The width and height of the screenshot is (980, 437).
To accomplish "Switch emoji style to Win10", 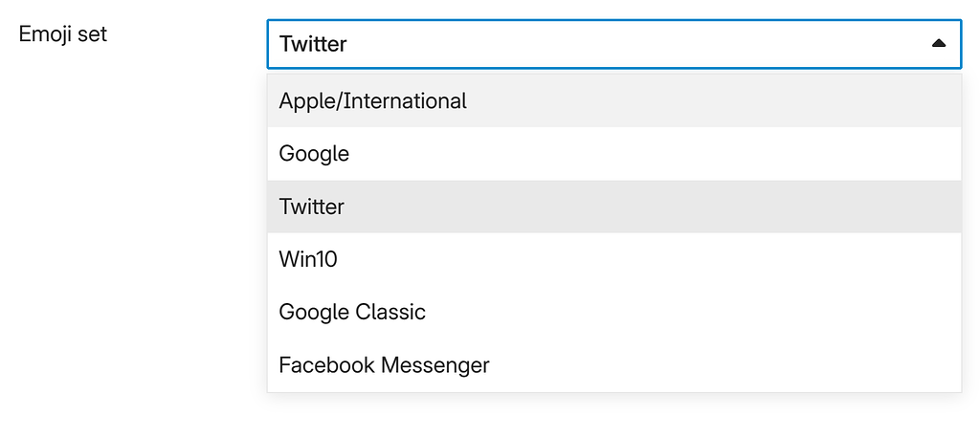I will tap(308, 259).
